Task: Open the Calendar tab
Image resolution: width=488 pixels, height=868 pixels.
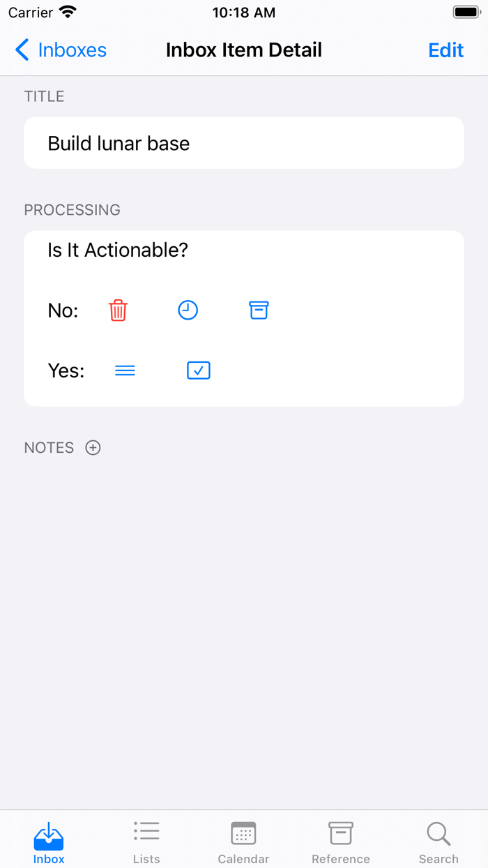Action: tap(243, 842)
